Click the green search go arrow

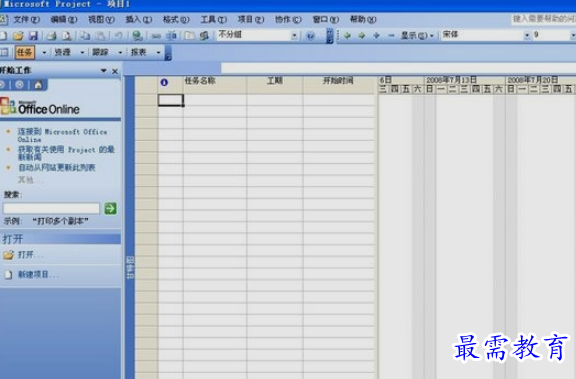111,208
